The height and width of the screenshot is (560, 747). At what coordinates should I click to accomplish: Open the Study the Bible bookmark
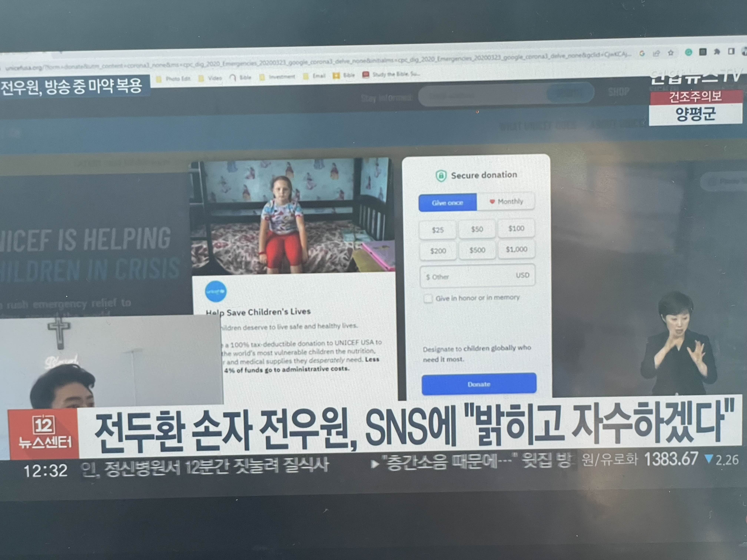pyautogui.click(x=391, y=74)
